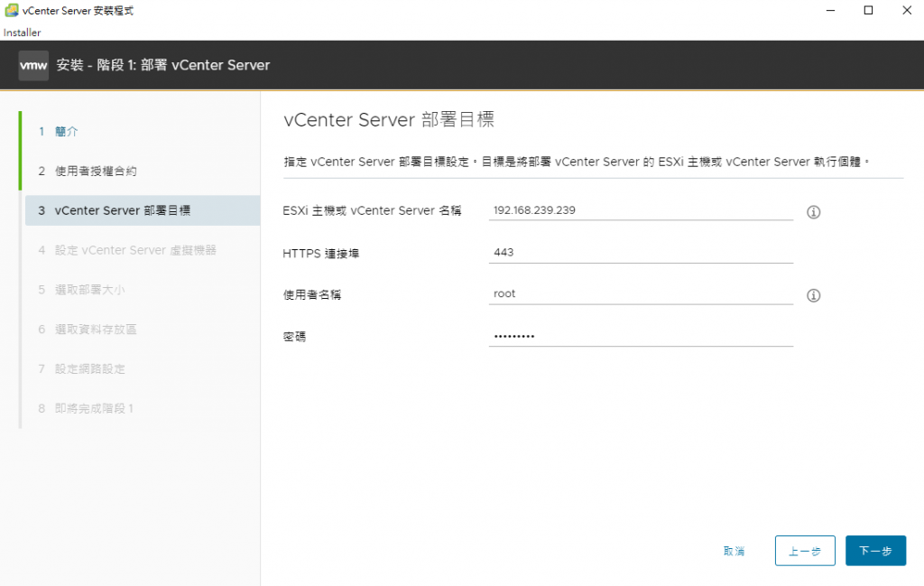The height and width of the screenshot is (586, 924).
Task: Click the page heading vCenter Server 部署目標
Action: 389,120
